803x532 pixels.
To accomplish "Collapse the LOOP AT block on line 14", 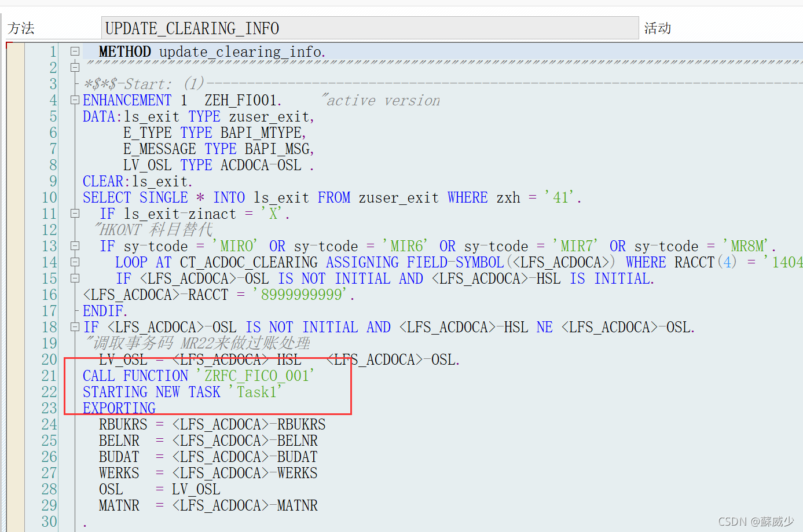I will 75,262.
